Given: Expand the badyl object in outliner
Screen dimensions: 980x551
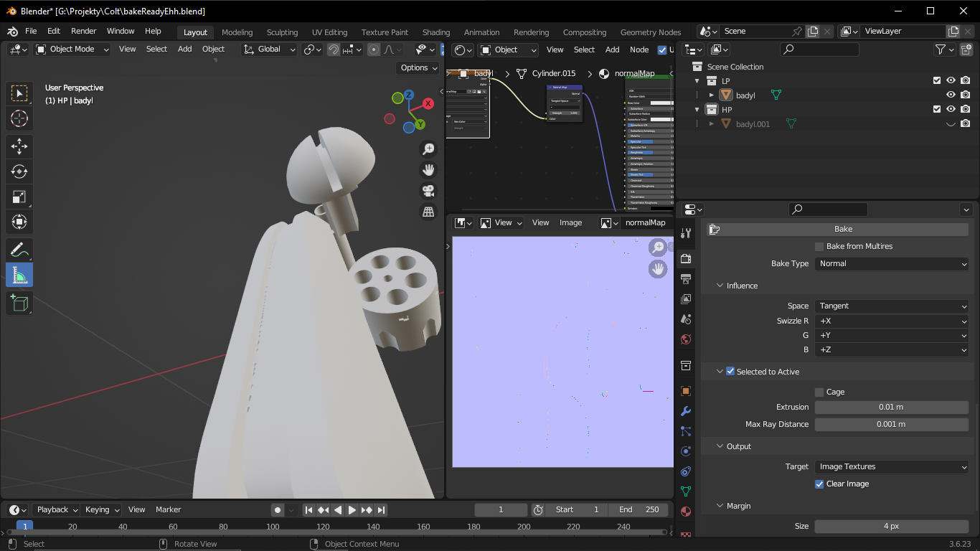Looking at the screenshot, I should point(711,95).
